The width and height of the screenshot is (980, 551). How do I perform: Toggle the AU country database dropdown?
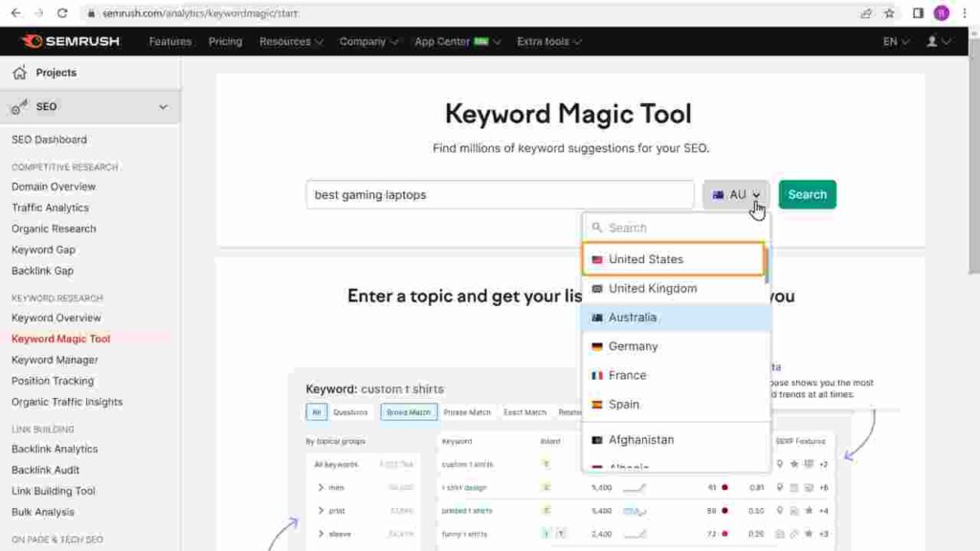coord(736,195)
